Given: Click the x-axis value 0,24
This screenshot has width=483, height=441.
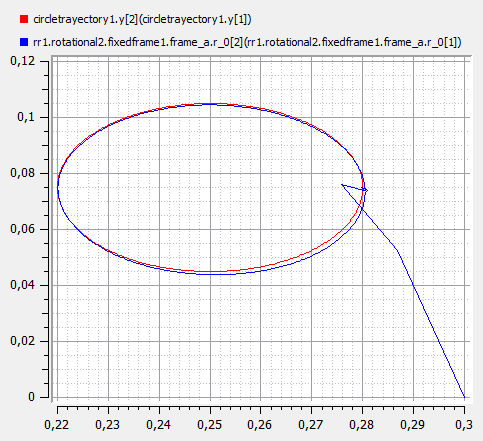Looking at the screenshot, I should tap(159, 425).
